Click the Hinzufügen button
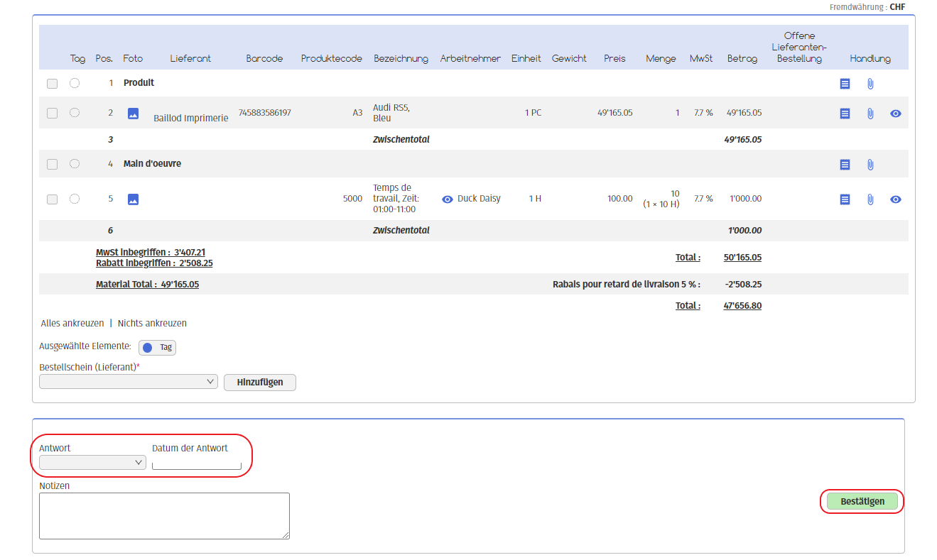The height and width of the screenshot is (560, 937). 259,383
